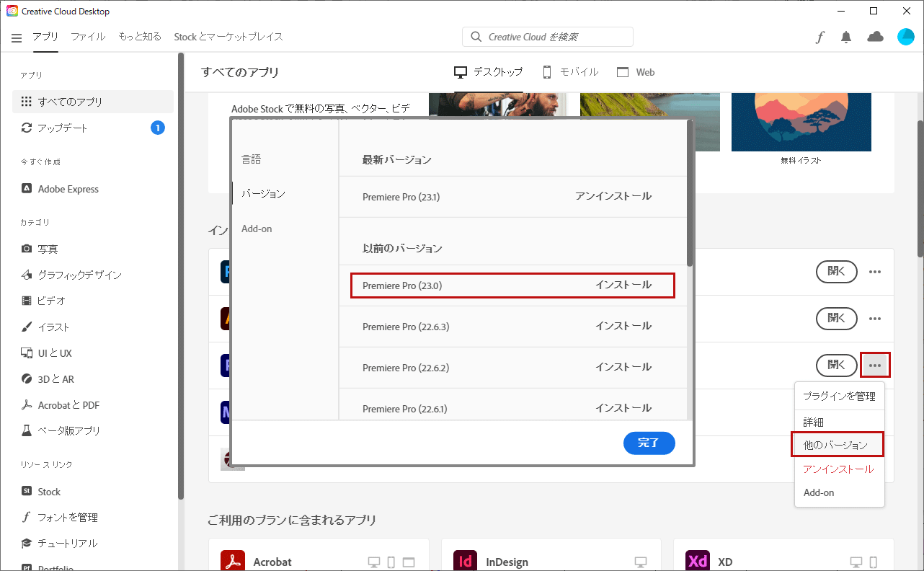Screen dimensions: 924x571
Task: Install Premiere Pro (23.0)
Action: pos(623,285)
